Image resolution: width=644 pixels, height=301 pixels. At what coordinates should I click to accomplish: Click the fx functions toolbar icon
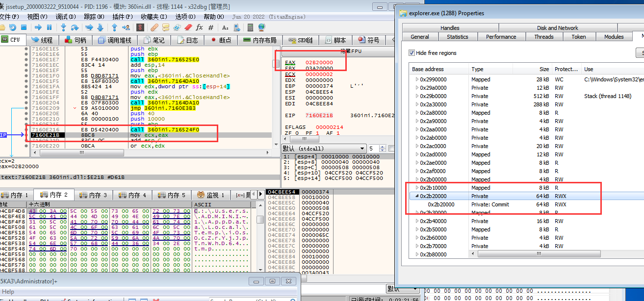pyautogui.click(x=199, y=27)
